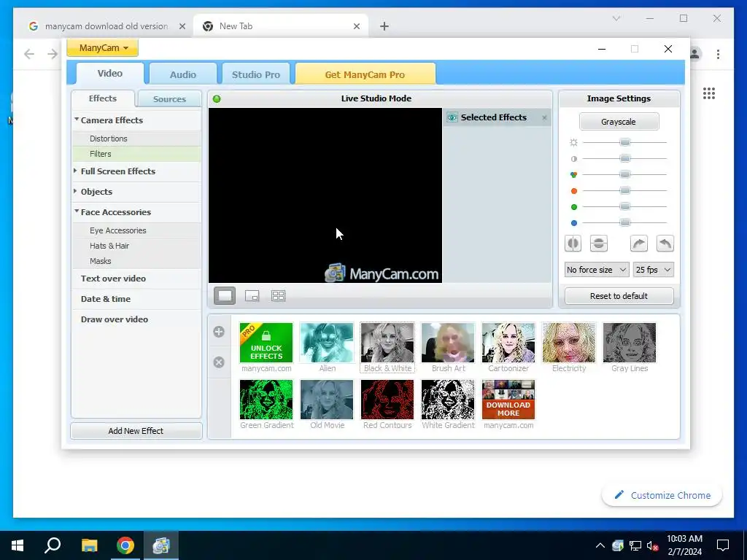Select the picture-in-picture layout icon
Viewport: 747px width, 560px height.
coord(252,296)
